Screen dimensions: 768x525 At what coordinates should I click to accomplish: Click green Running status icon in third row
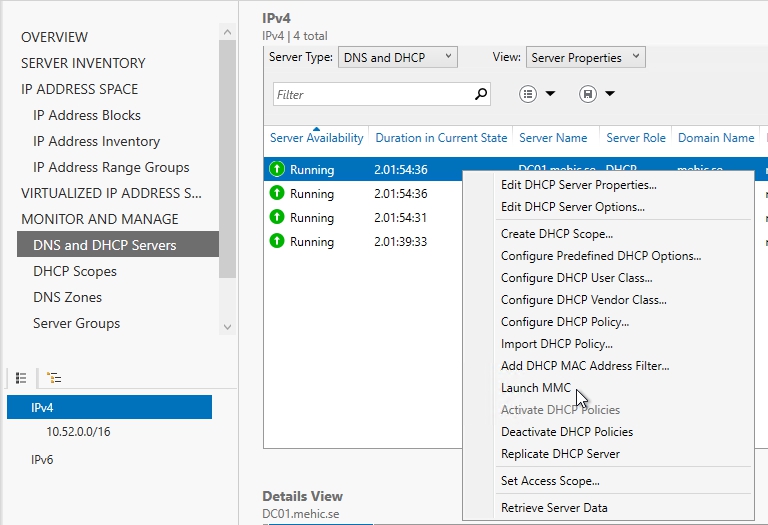pos(277,218)
